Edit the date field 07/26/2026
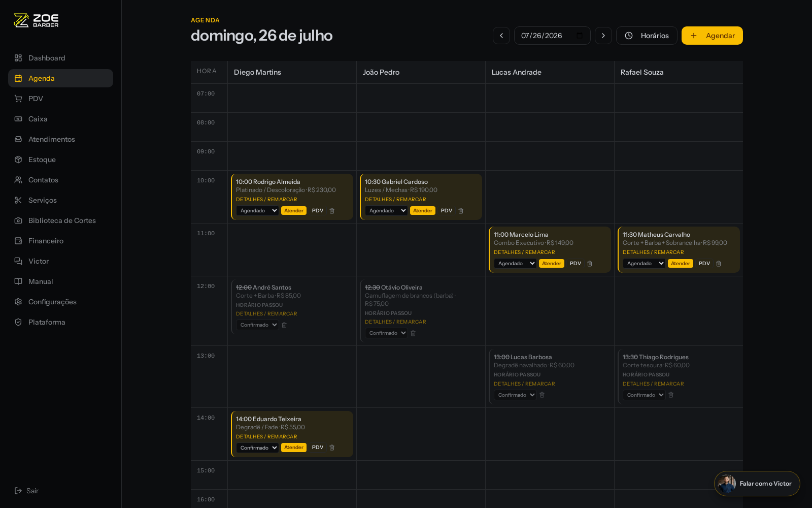Image resolution: width=812 pixels, height=508 pixels. 552,36
